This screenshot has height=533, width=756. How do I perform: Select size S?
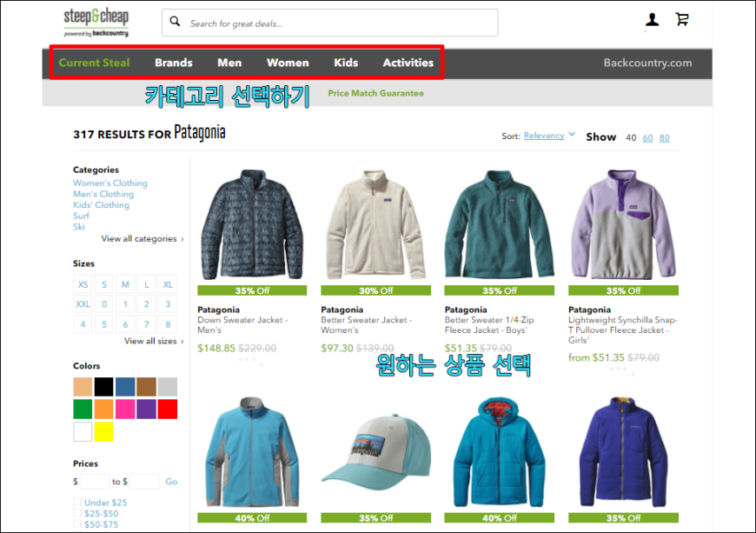[x=104, y=284]
